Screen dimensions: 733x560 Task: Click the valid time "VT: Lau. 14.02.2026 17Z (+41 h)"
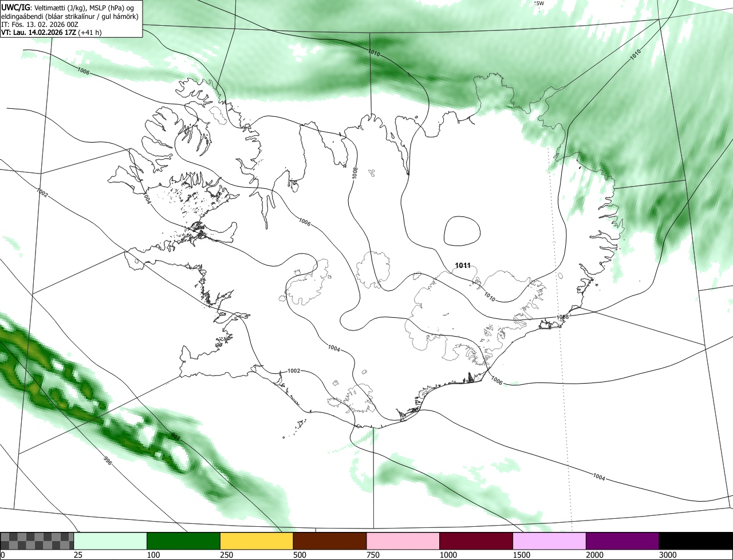[x=52, y=33]
